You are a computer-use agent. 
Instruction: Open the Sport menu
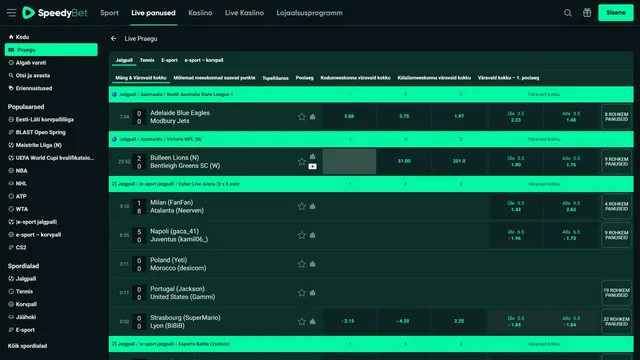[109, 13]
